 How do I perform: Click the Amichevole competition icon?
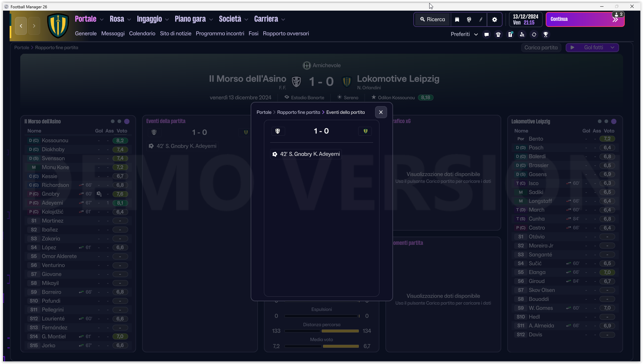[307, 65]
